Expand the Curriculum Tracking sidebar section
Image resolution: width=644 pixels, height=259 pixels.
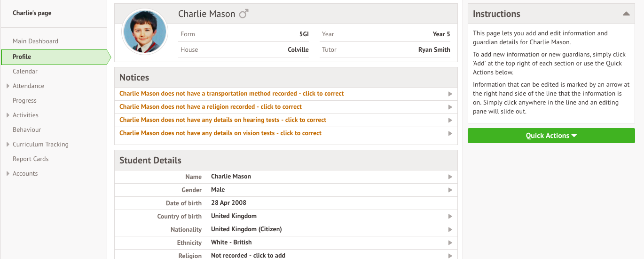coord(8,144)
